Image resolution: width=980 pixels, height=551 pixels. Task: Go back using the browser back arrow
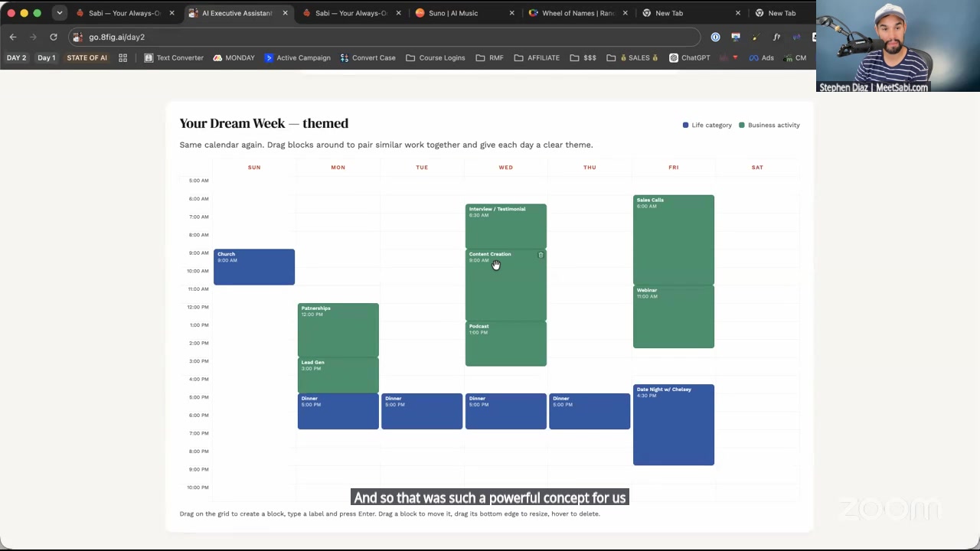(x=13, y=37)
